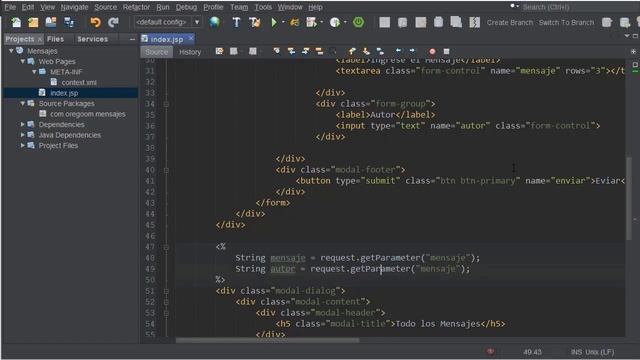Click the New File icon

16,22
